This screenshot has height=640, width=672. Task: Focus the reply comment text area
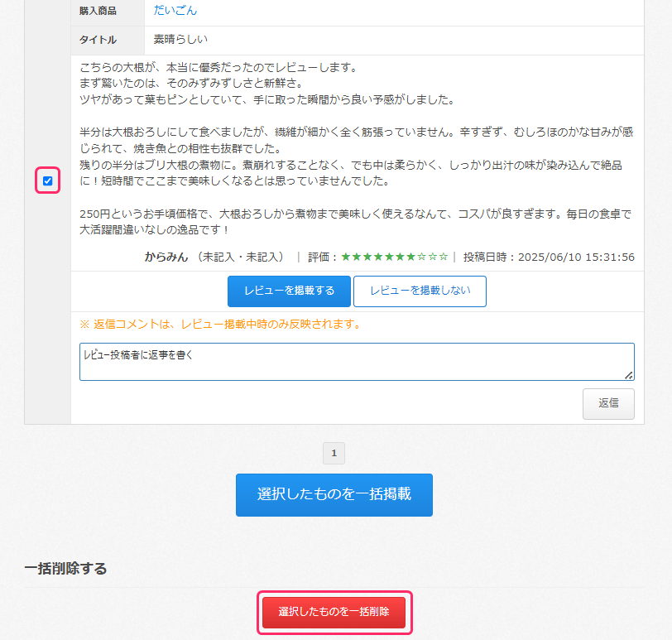[356, 362]
